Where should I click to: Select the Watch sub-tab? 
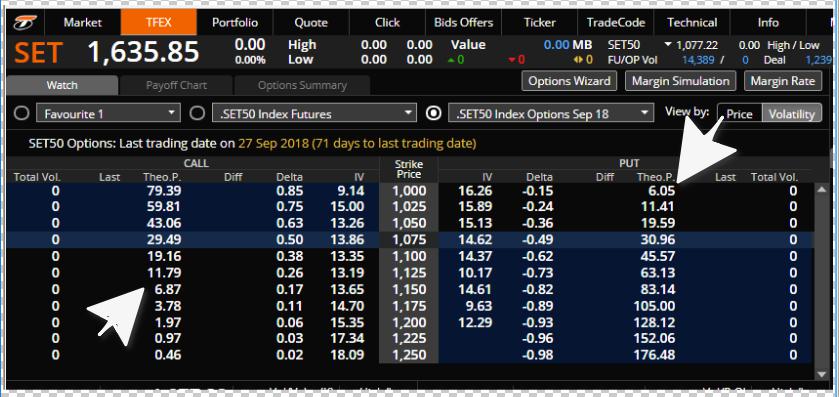tap(62, 85)
